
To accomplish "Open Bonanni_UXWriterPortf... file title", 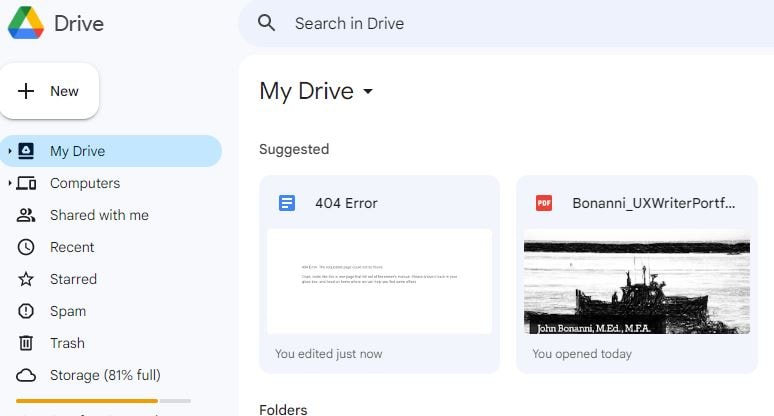I will (x=654, y=203).
